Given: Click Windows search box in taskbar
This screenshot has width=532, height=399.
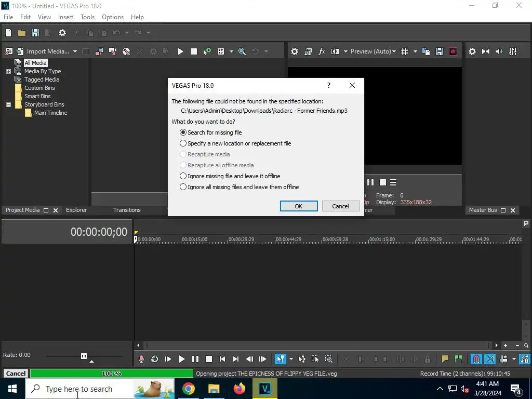Looking at the screenshot, I should 100,389.
